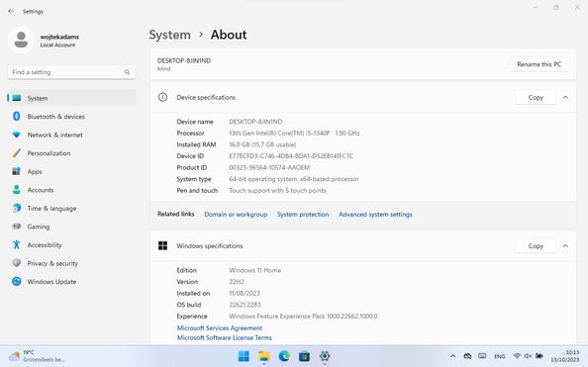
Task: Click the Accounts person icon
Action: (16, 190)
